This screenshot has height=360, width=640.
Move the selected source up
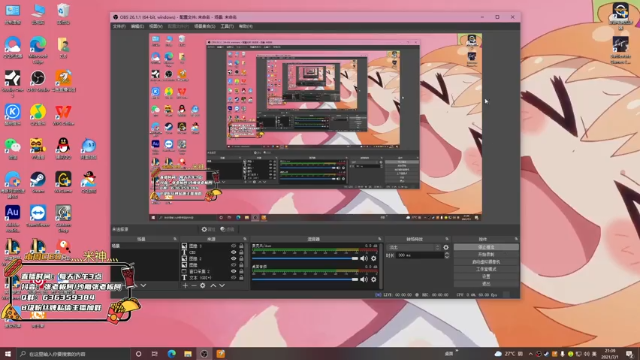pos(213,286)
